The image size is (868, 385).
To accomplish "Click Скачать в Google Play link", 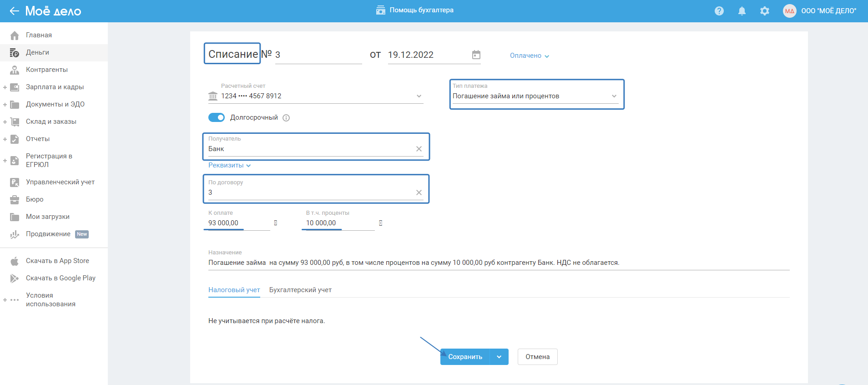I will click(61, 278).
